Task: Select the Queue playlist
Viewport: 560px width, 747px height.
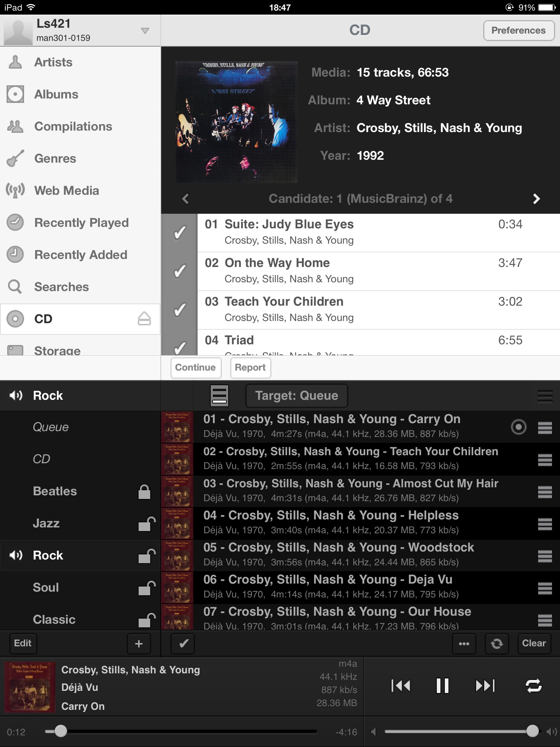Action: [x=80, y=427]
